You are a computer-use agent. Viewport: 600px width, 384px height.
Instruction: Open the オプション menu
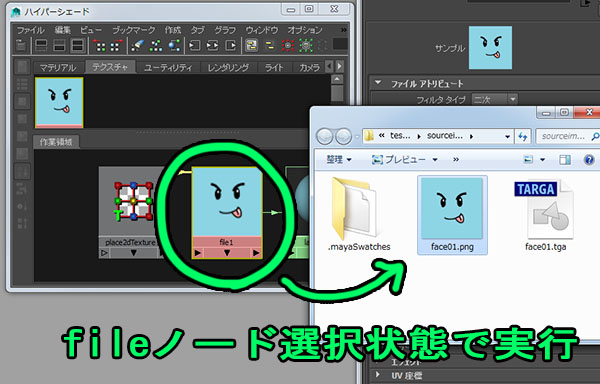305,30
